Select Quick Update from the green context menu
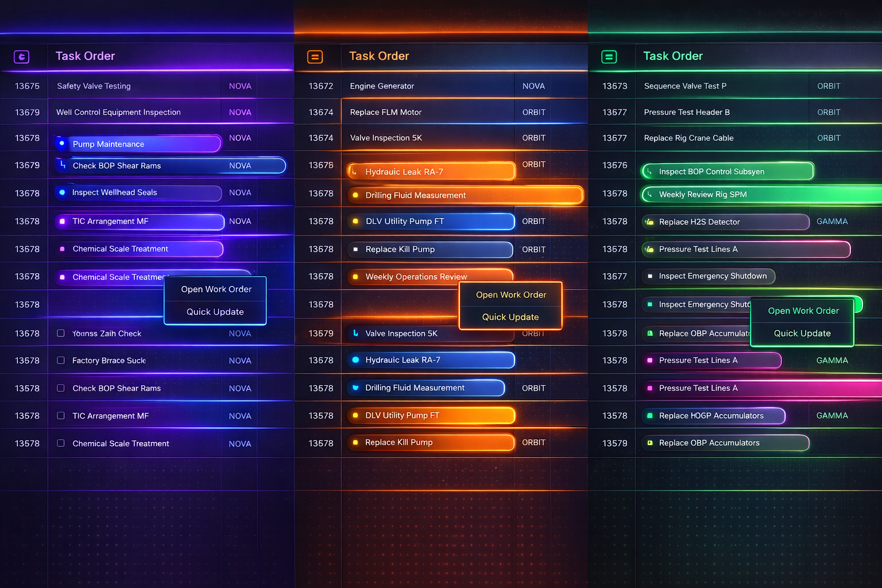882x588 pixels. [802, 333]
